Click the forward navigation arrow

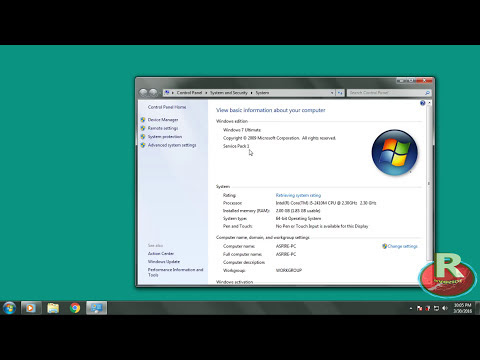click(x=153, y=92)
